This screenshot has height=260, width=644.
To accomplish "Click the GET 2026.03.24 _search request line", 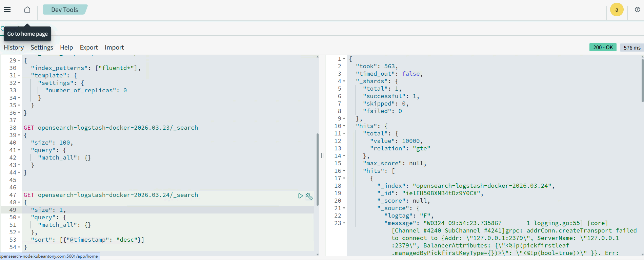I will [111, 195].
